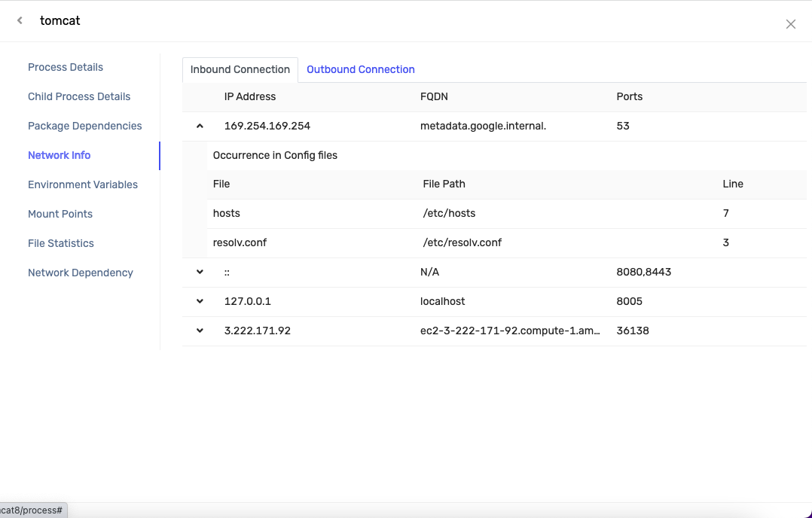812x518 pixels.
Task: Select line value 3
Action: point(726,242)
